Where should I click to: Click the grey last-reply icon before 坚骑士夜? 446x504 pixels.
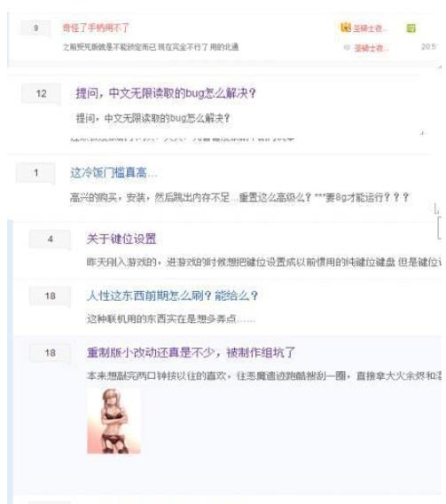tap(347, 48)
